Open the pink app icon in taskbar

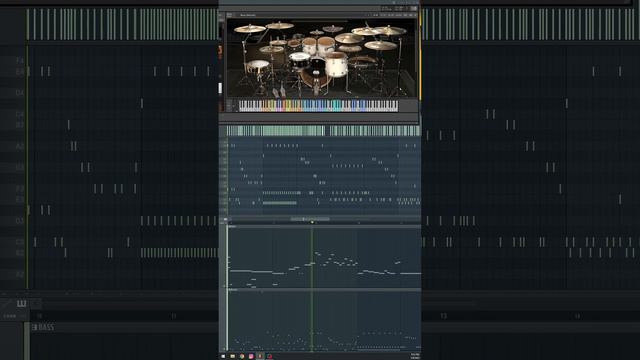click(251, 356)
